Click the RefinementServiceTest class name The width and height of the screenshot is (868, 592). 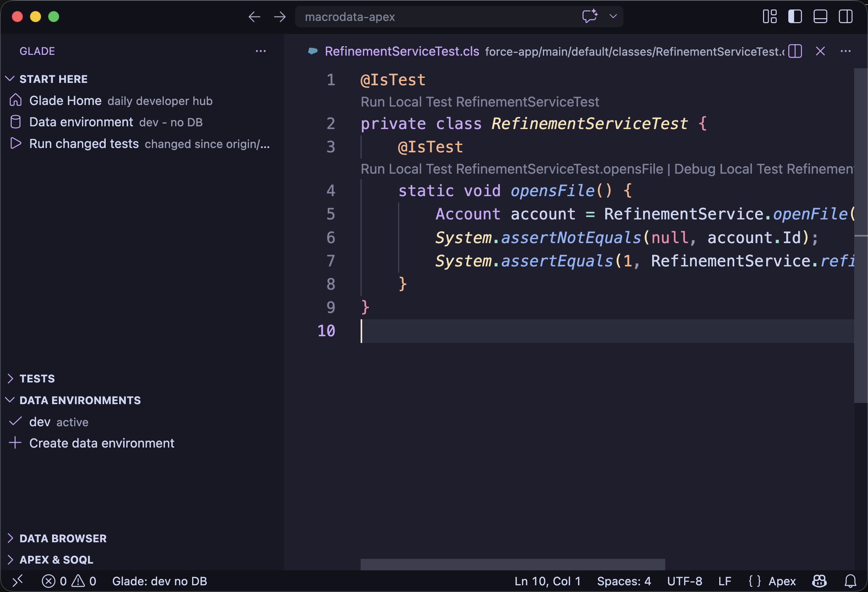(x=589, y=124)
